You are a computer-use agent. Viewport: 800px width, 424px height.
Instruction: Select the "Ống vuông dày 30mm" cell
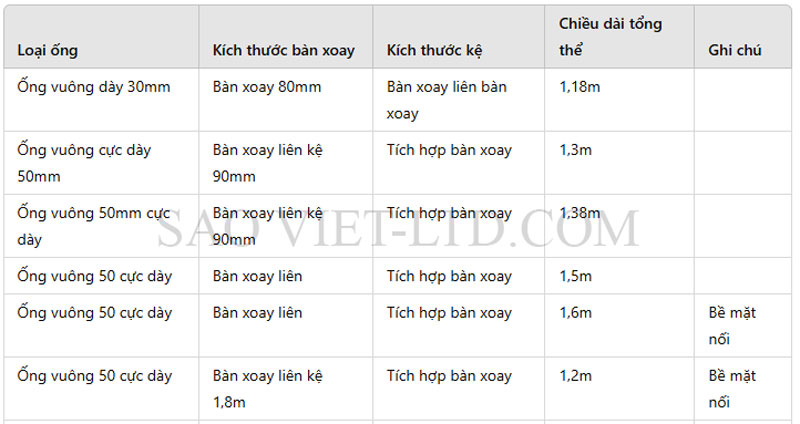pos(94,87)
